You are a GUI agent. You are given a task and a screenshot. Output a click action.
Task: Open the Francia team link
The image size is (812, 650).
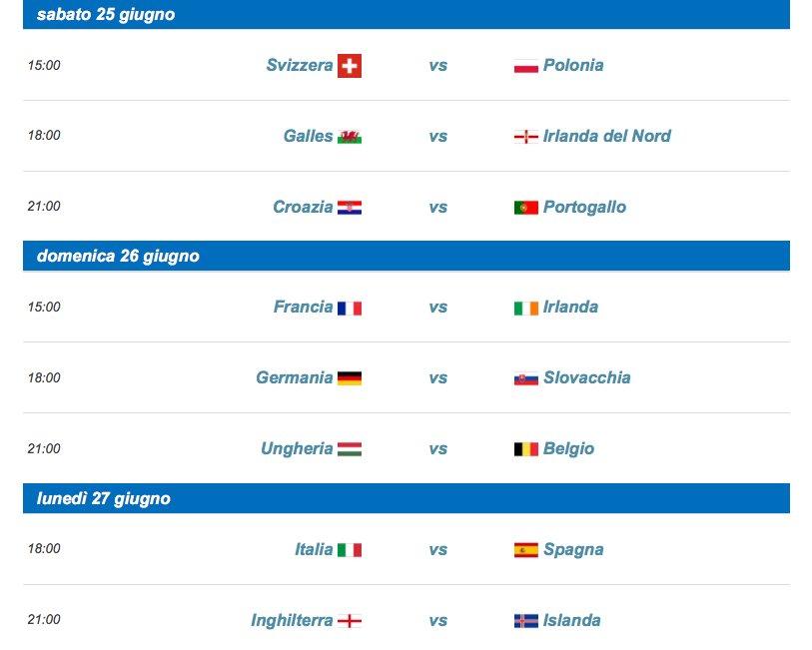pos(303,308)
